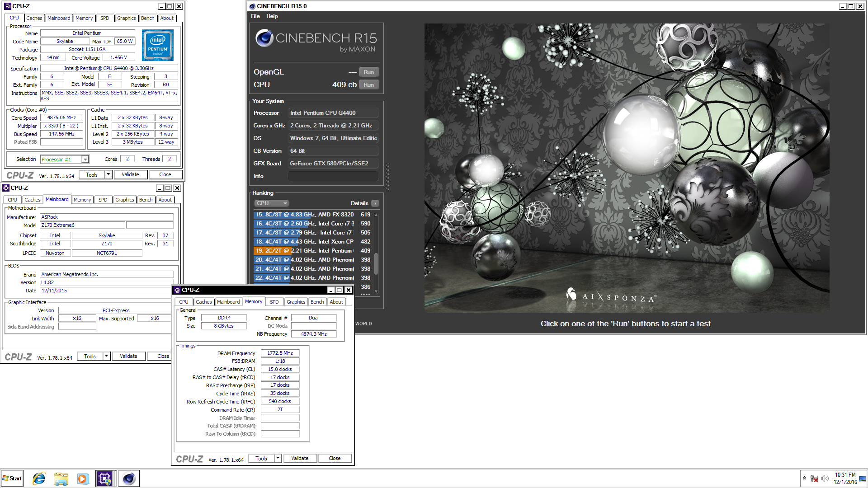The width and height of the screenshot is (868, 488).
Task: Select Memory tab in top CPU-Z window
Action: point(84,18)
